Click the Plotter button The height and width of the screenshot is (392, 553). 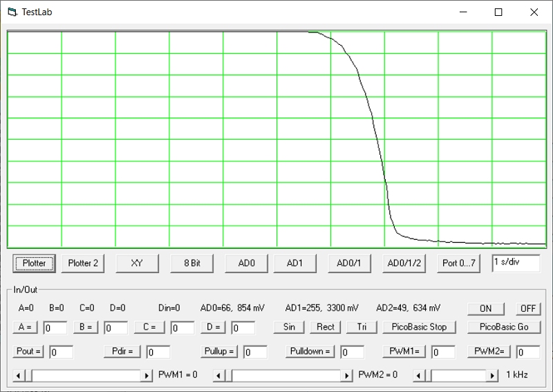tap(35, 263)
